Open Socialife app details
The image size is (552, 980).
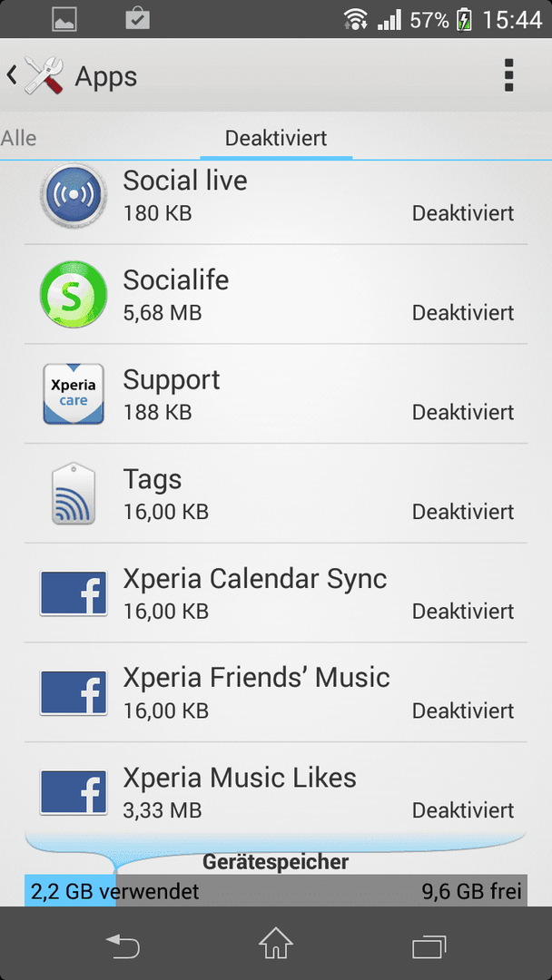[276, 294]
